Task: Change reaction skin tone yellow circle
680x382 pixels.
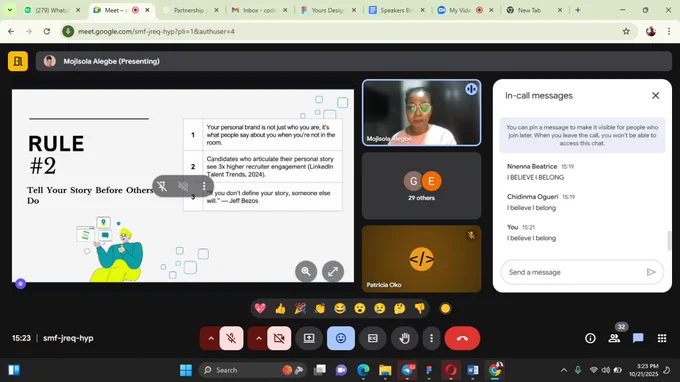Action: click(445, 308)
